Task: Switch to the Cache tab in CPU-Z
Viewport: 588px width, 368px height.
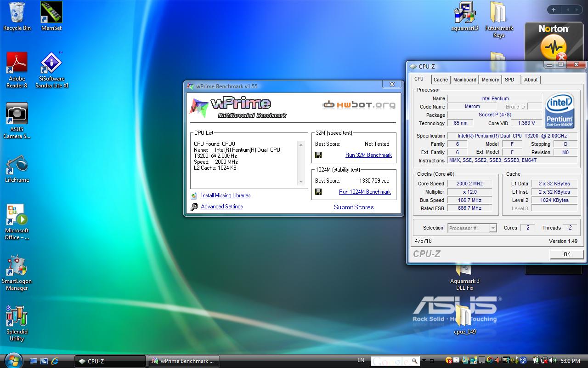Action: click(441, 80)
